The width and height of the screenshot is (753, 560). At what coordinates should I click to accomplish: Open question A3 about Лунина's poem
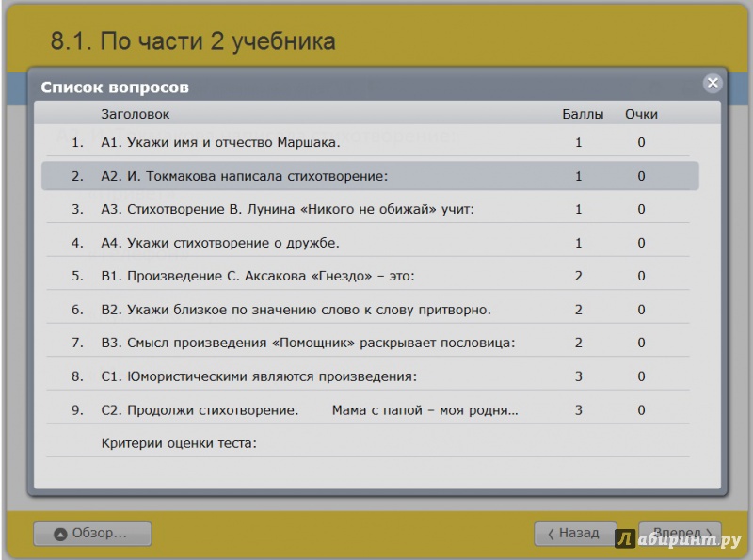pos(370,209)
